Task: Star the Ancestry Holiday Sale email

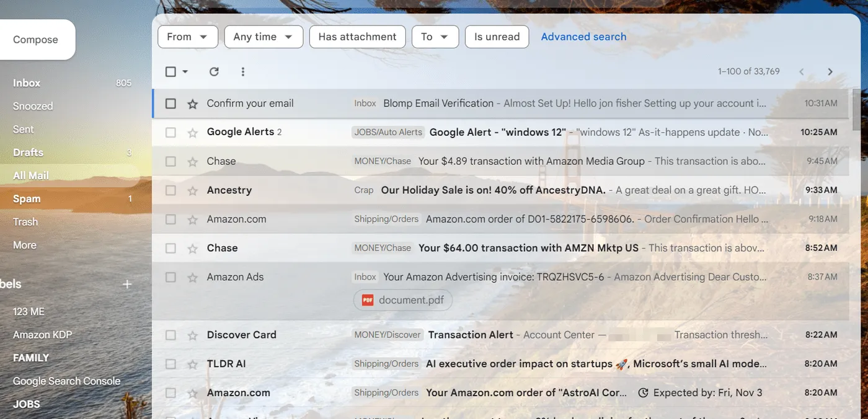Action: click(192, 190)
